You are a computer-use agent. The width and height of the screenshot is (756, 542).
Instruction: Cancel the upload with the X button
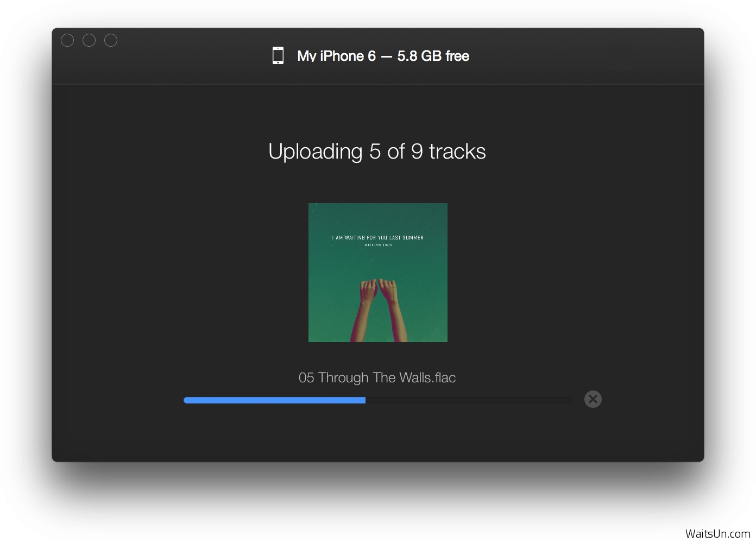click(x=593, y=399)
